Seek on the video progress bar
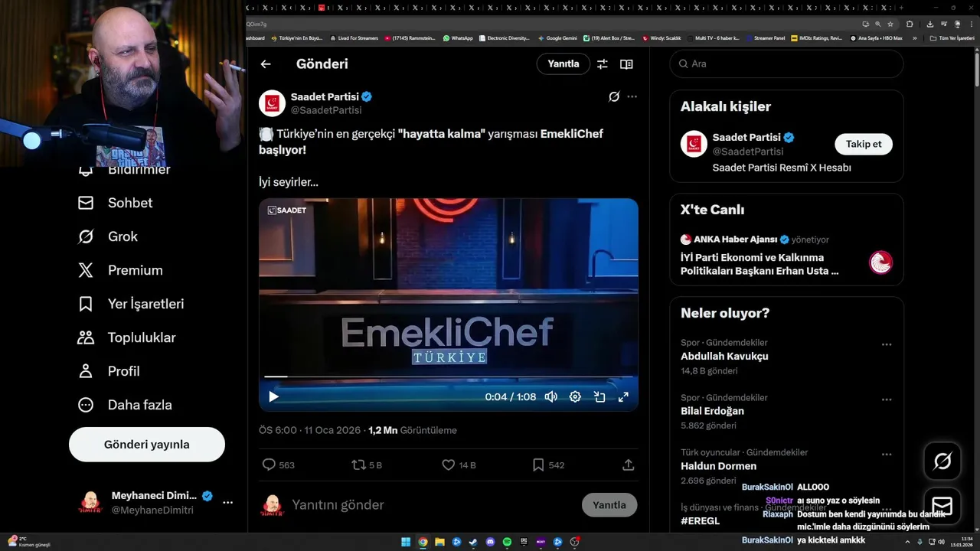This screenshot has width=980, height=551. 448,377
